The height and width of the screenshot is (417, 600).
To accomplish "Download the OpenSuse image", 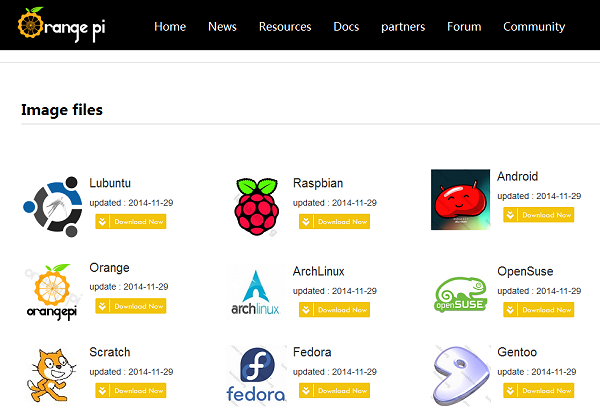I will [539, 310].
